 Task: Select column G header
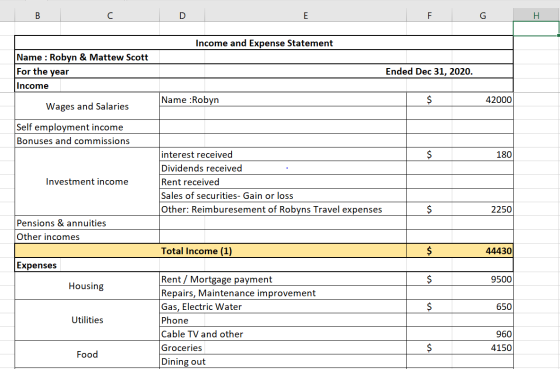click(482, 15)
